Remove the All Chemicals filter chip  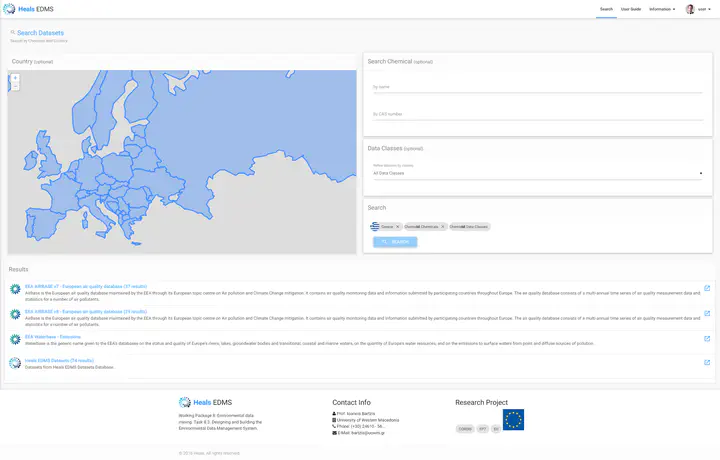[443, 227]
